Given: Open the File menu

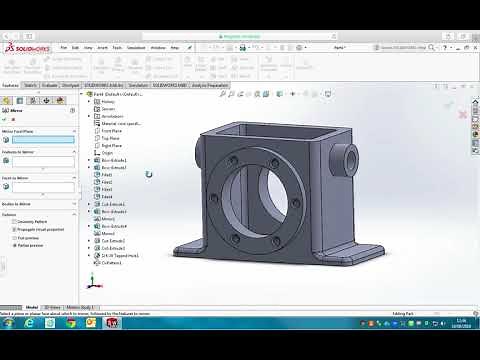Looking at the screenshot, I should coord(64,48).
